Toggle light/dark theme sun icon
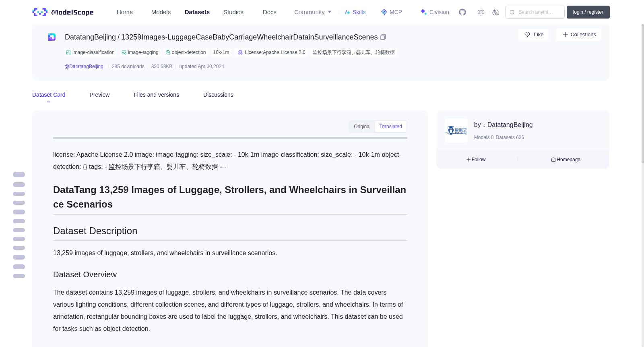Viewport: 644px width, 347px height. 481,12
